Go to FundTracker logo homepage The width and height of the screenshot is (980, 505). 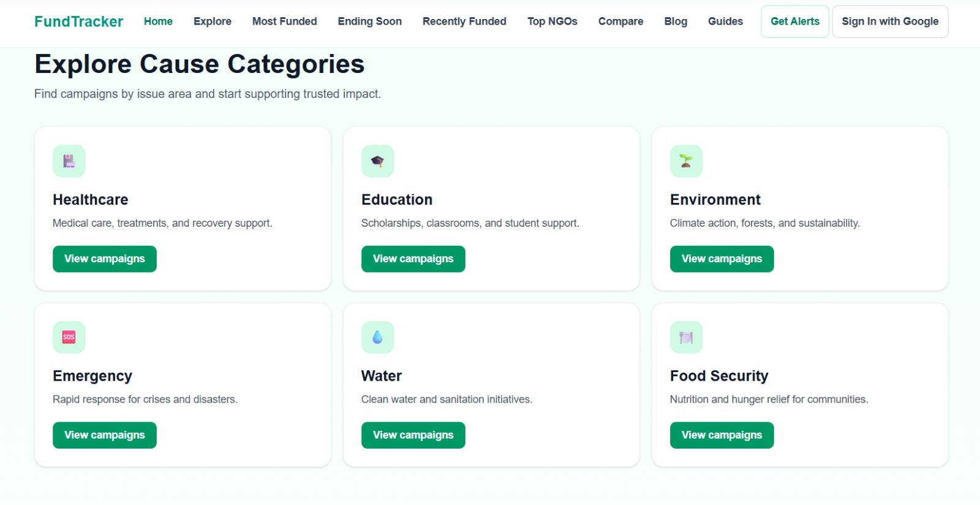click(x=78, y=21)
